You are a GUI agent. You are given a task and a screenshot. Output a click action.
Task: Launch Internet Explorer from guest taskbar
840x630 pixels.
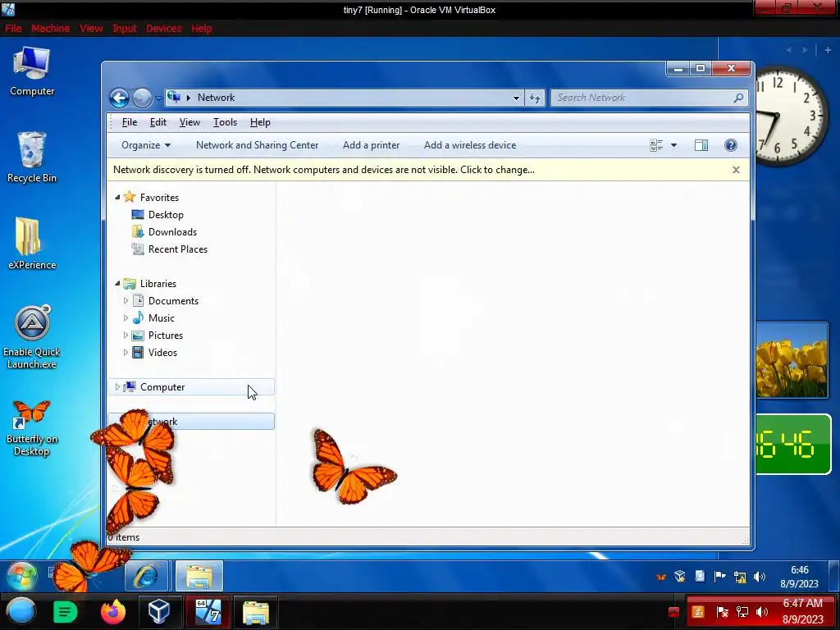(x=146, y=577)
